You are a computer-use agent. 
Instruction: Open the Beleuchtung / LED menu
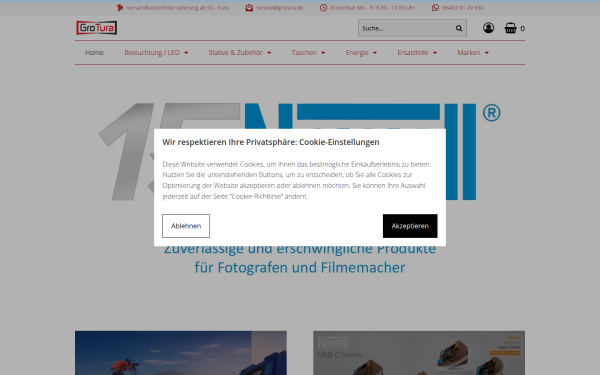click(x=152, y=52)
